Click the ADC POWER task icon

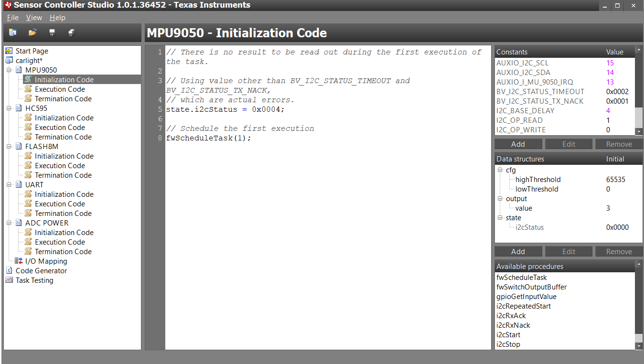(x=19, y=223)
